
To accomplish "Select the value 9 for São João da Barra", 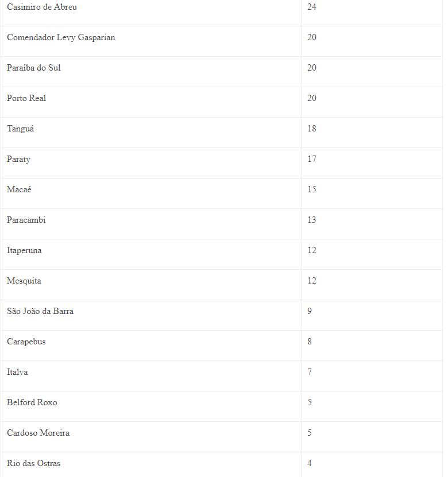I will tap(310, 311).
